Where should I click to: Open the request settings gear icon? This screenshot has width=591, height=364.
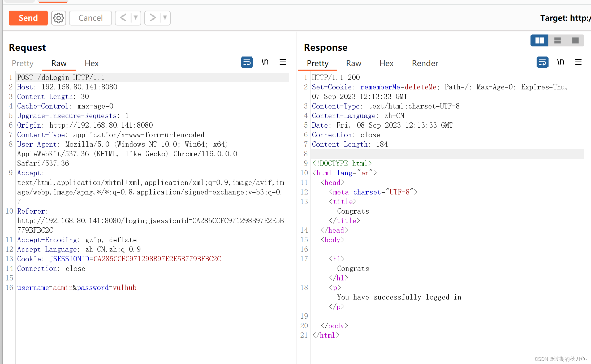click(x=58, y=18)
